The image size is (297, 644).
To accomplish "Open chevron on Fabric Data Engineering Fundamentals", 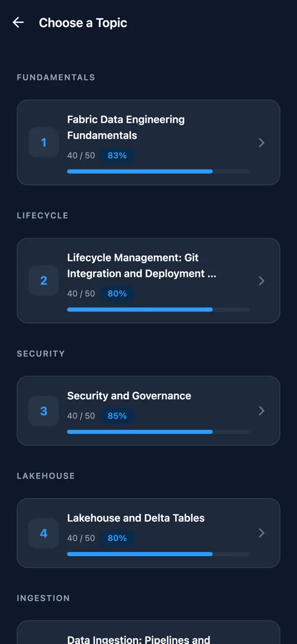I will pos(262,143).
